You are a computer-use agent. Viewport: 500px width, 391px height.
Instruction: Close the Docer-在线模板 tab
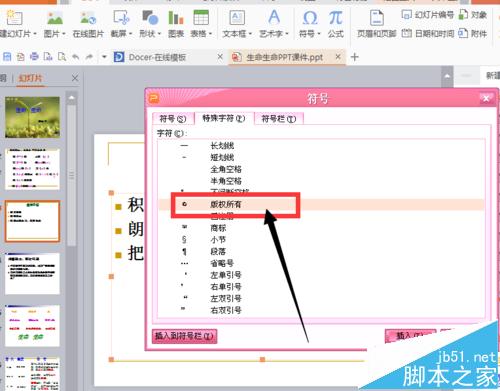click(x=220, y=57)
